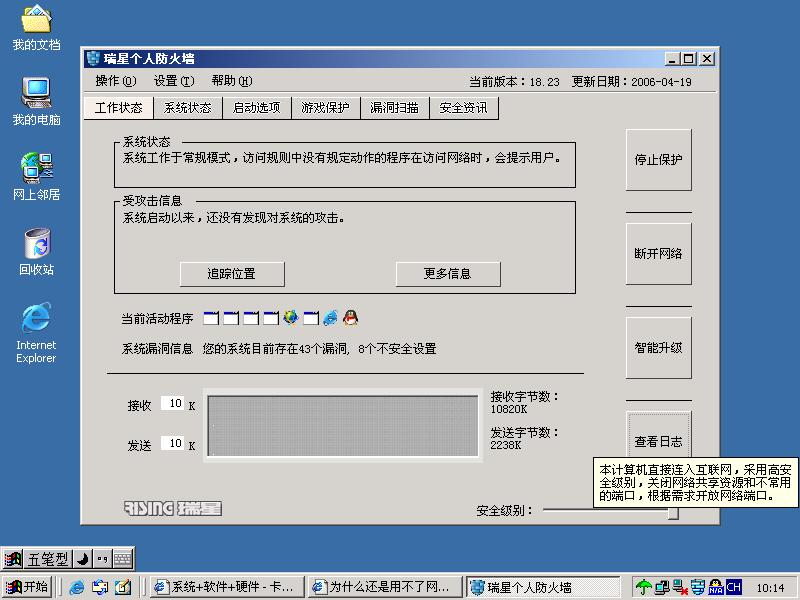The width and height of the screenshot is (800, 600).
Task: Click the 更多信息 button
Action: coord(448,274)
